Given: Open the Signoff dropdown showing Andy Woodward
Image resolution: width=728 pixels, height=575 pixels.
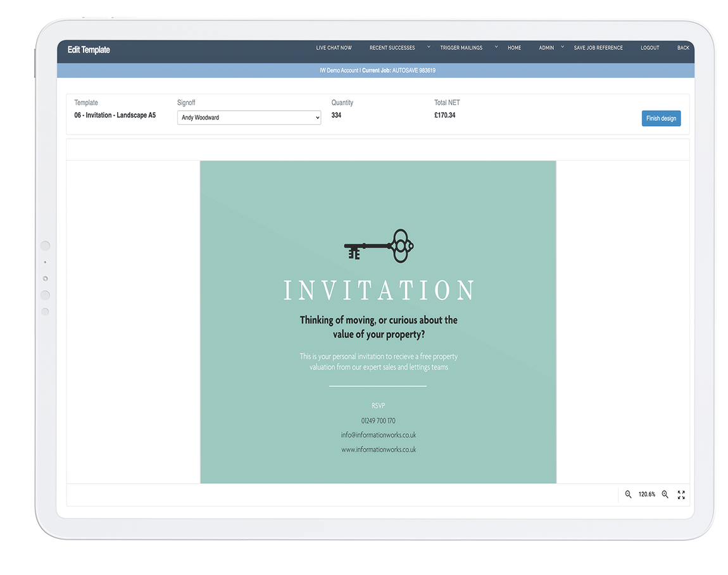Looking at the screenshot, I should (x=249, y=118).
